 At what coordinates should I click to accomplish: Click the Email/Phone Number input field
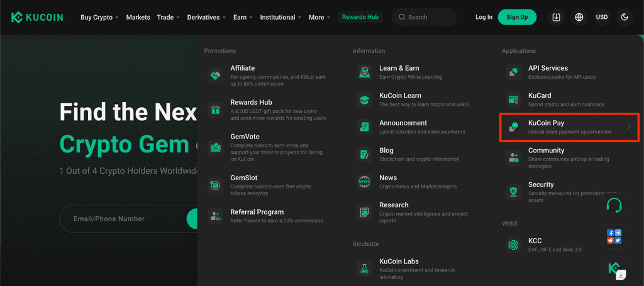127,219
